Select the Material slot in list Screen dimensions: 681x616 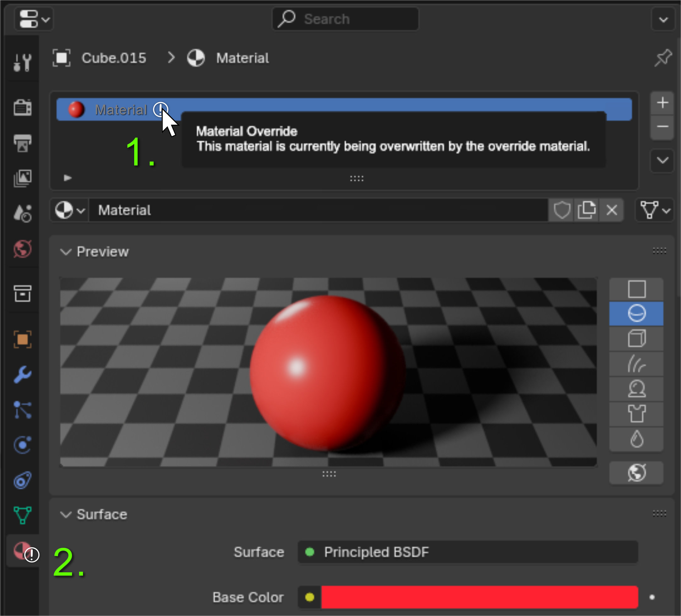[x=344, y=109]
